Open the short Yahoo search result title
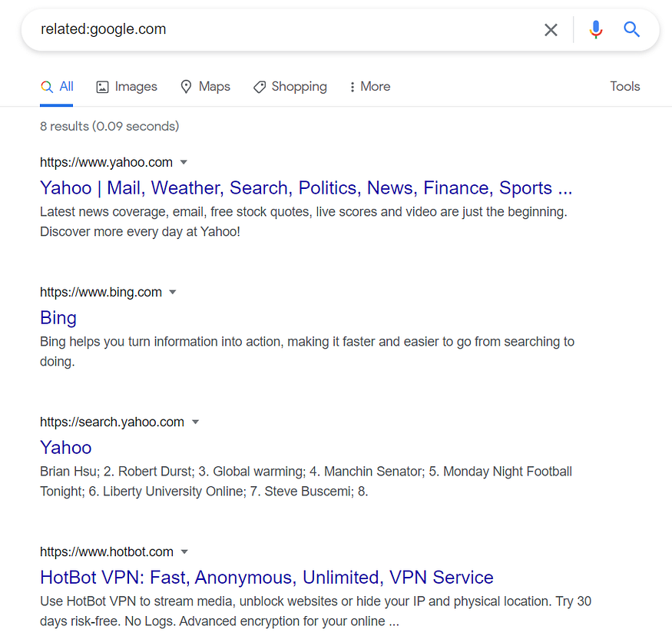The width and height of the screenshot is (672, 636). click(x=65, y=448)
